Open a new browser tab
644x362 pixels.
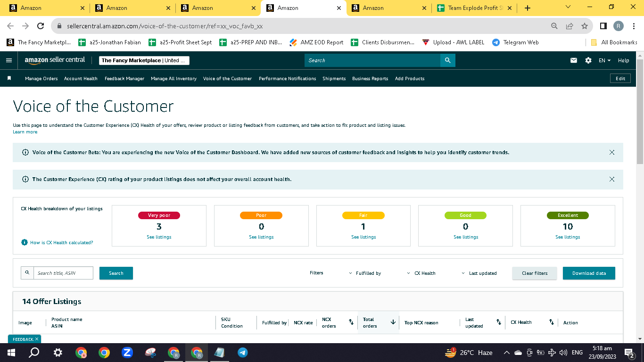point(528,8)
